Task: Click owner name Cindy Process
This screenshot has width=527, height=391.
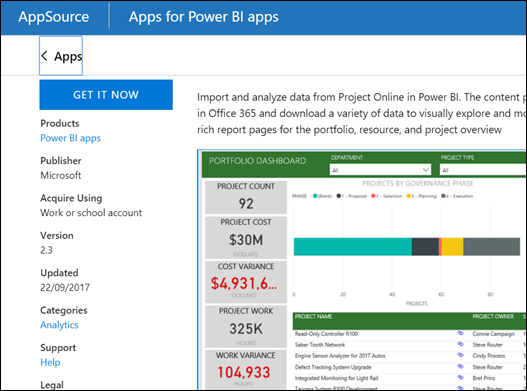Action: tap(489, 356)
